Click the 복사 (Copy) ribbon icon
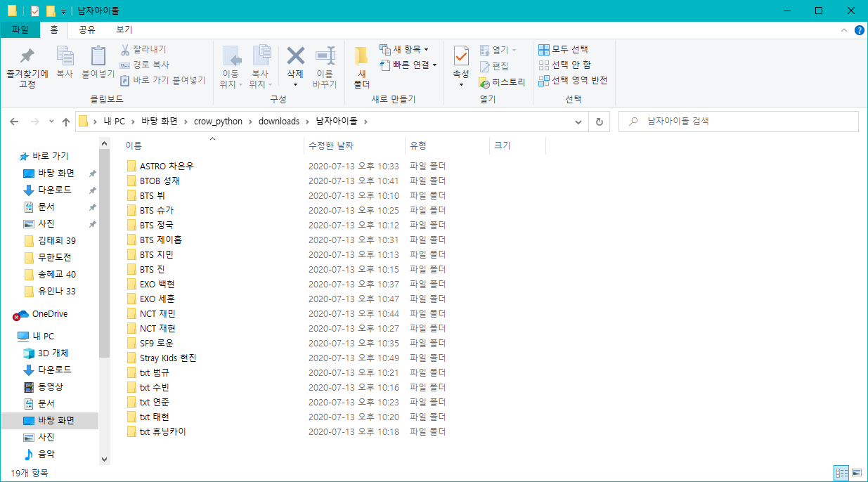 point(65,62)
